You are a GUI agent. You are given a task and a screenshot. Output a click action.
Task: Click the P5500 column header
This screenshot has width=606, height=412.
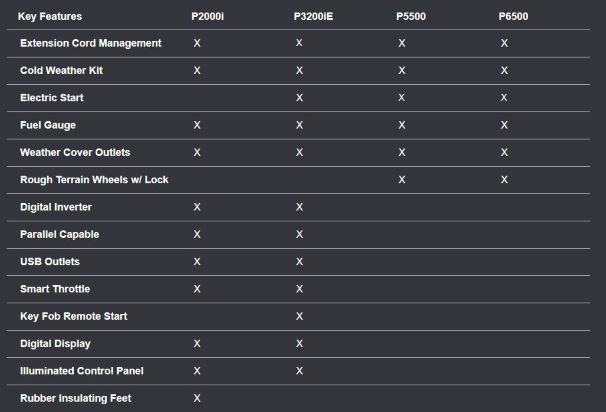411,17
